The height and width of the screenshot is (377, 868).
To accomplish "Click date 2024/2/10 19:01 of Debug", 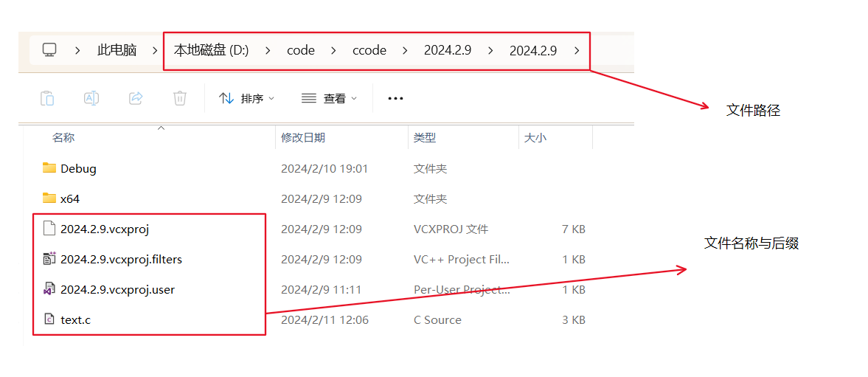I will pyautogui.click(x=324, y=169).
